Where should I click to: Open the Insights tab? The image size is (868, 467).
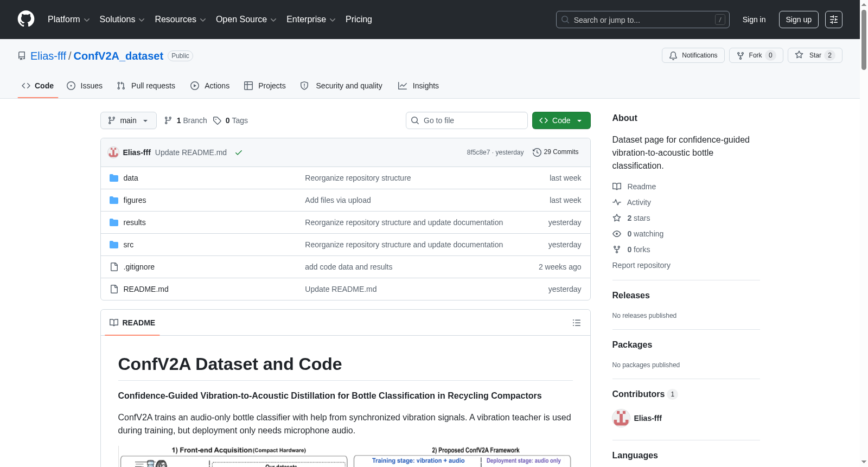418,86
